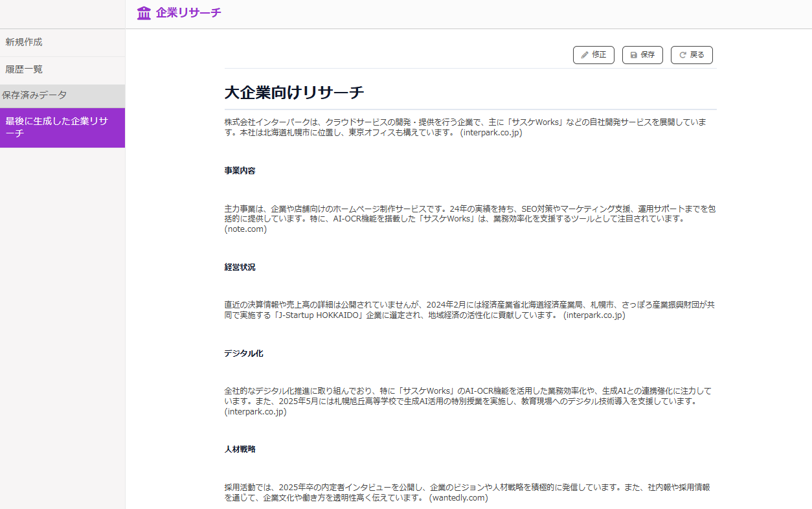Click the デジタル化 section heading

[243, 354]
